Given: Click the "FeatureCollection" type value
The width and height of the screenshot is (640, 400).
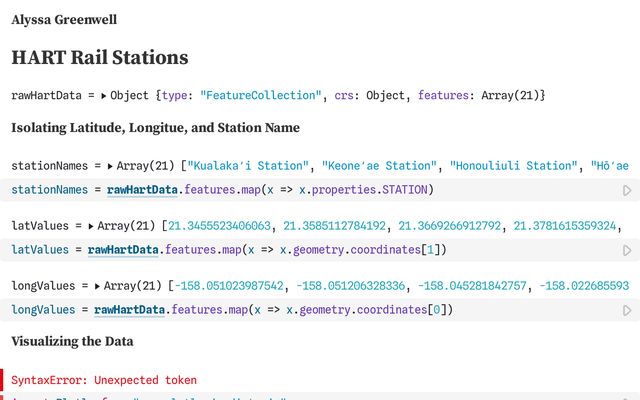Looking at the screenshot, I should [x=261, y=95].
